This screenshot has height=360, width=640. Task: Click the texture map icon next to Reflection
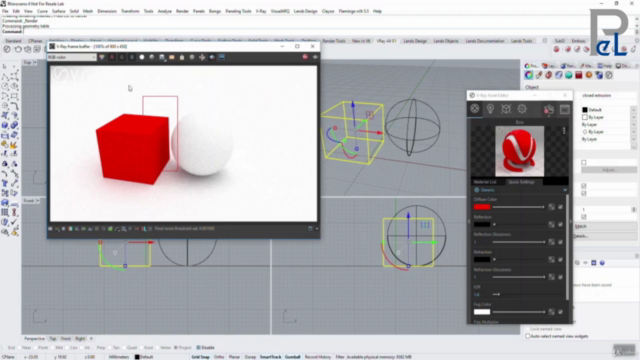(x=552, y=224)
